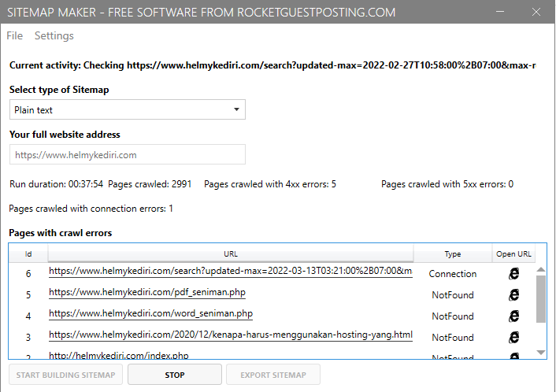Click the crawl errors scrollbar down arrow
The width and height of the screenshot is (556, 392).
[541, 353]
